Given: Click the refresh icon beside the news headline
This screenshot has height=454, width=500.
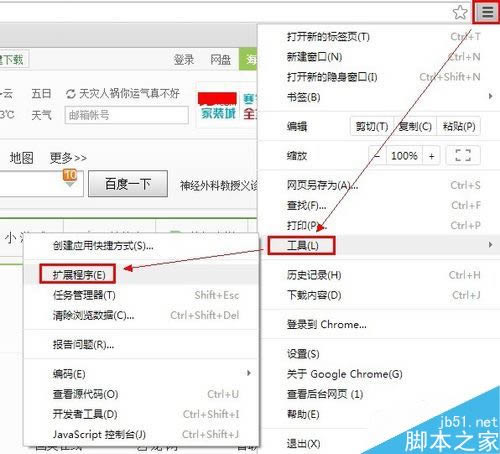Looking at the screenshot, I should [71, 94].
